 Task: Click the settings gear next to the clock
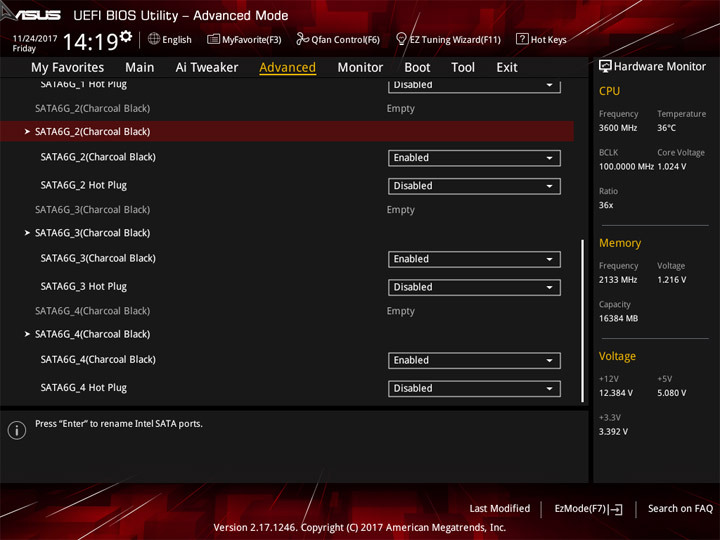click(125, 36)
